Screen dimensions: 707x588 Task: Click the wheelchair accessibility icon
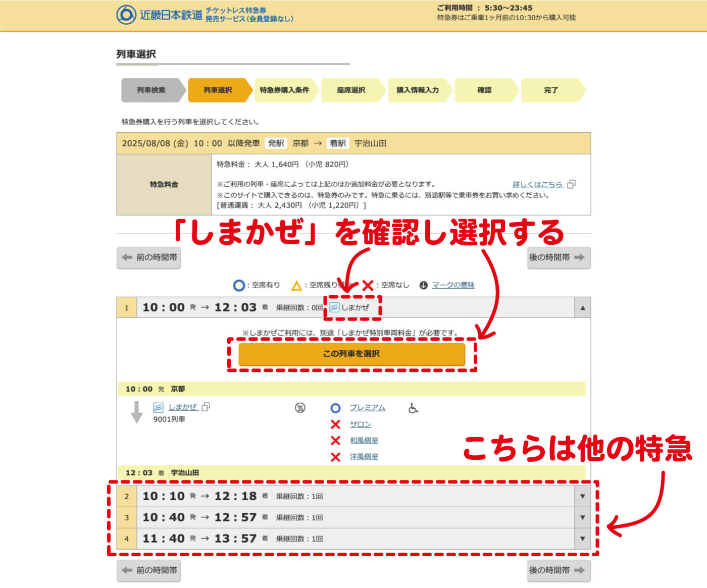point(414,407)
